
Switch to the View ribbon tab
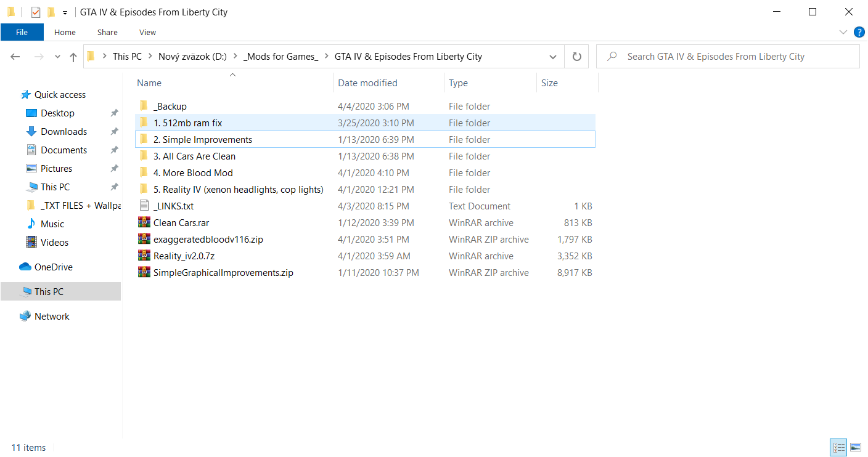147,32
